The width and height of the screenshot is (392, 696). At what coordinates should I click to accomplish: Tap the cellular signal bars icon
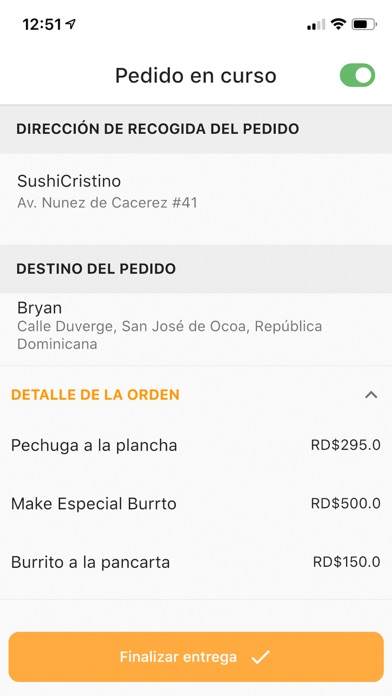[316, 25]
